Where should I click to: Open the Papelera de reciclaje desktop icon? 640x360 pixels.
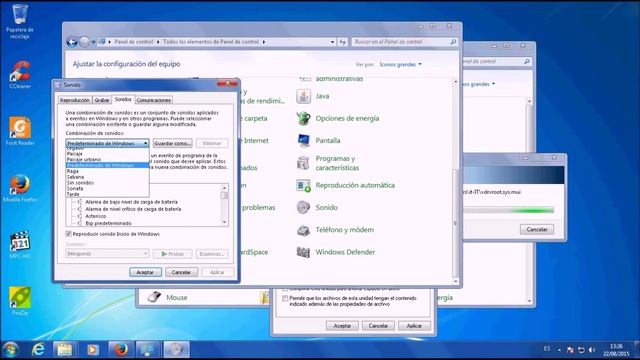(20, 20)
